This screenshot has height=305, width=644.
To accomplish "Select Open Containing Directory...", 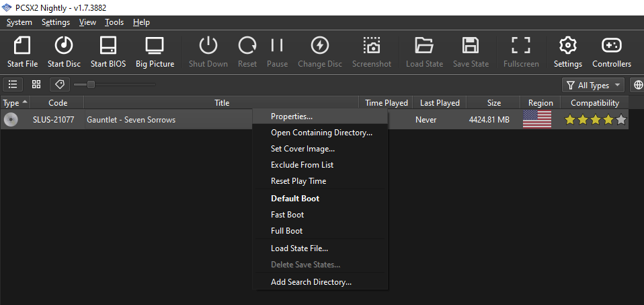I will [320, 133].
